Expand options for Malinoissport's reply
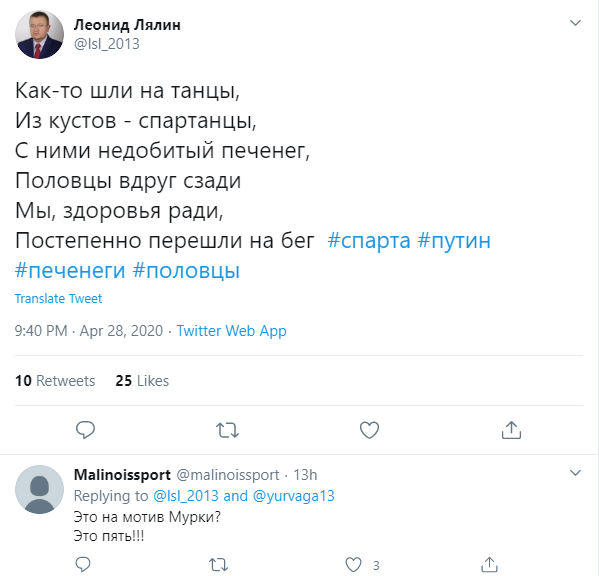The image size is (599, 576). click(x=575, y=473)
